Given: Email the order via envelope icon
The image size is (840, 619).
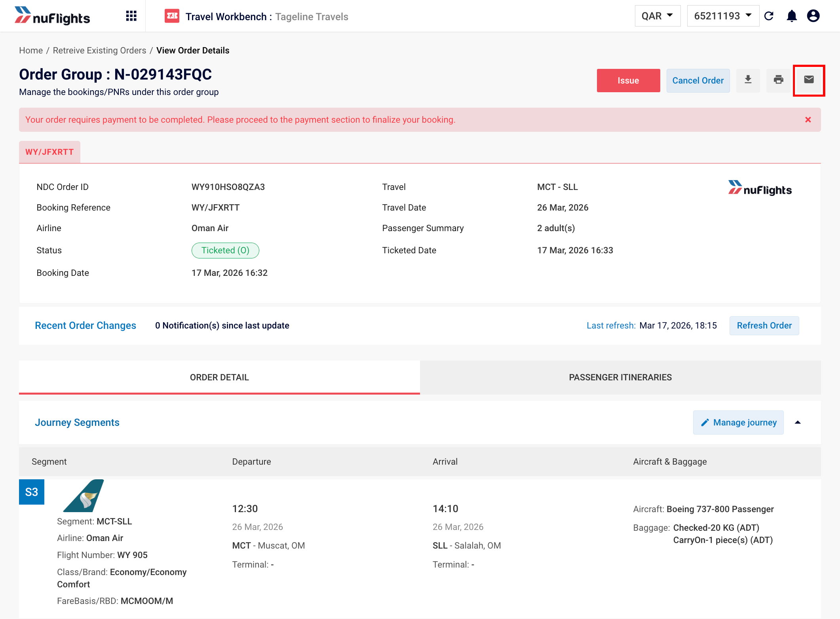Looking at the screenshot, I should tap(809, 80).
